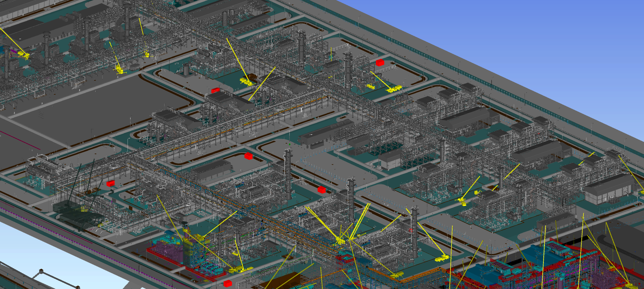Select purple module structure on red base

click(x=166, y=251)
